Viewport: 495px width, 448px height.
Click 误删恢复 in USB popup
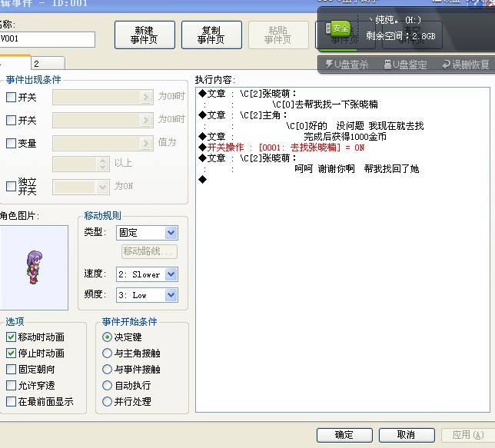coord(466,65)
